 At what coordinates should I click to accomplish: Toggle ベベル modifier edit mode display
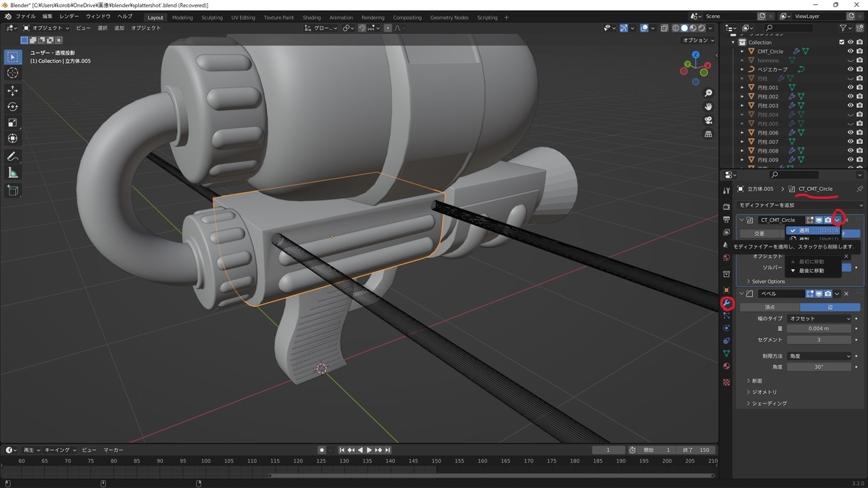point(810,294)
